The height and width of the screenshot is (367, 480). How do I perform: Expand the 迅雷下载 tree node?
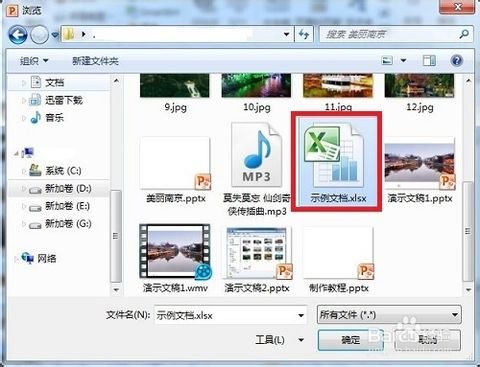(24, 100)
